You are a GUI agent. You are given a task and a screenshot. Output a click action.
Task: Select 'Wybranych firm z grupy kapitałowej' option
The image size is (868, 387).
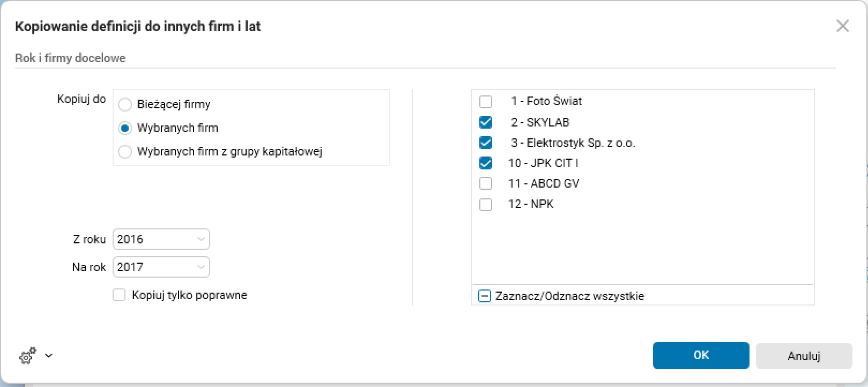(x=125, y=152)
